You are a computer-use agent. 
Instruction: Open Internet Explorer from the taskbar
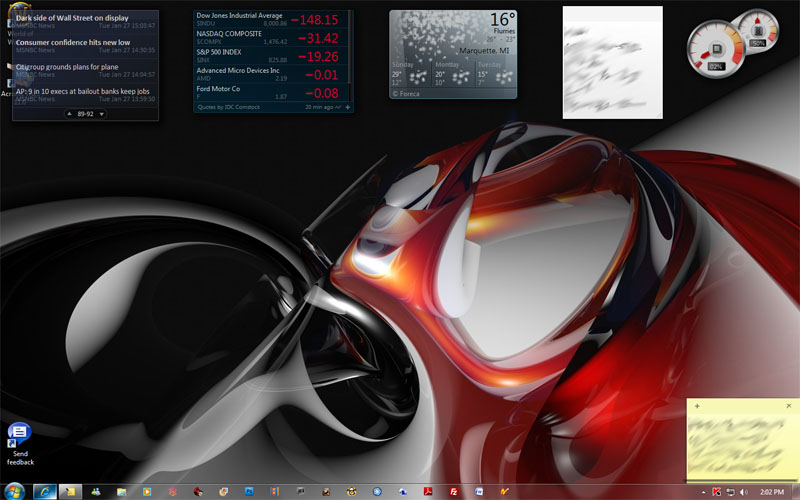point(44,492)
